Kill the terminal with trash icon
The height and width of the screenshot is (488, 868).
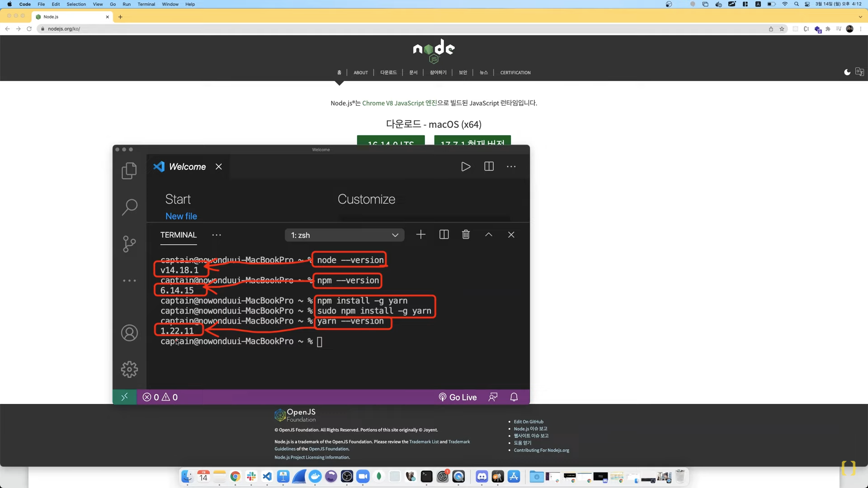click(x=466, y=235)
